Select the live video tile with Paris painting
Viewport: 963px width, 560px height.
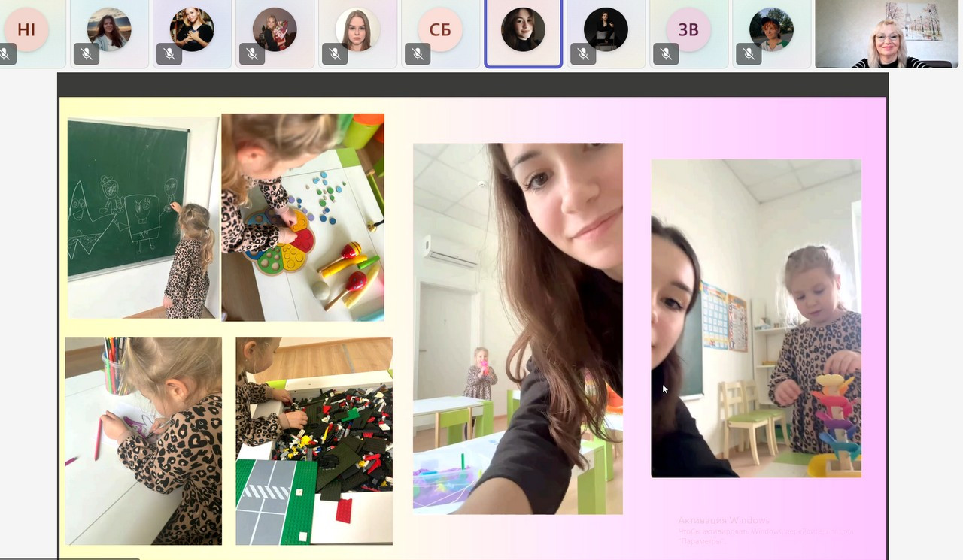888,34
